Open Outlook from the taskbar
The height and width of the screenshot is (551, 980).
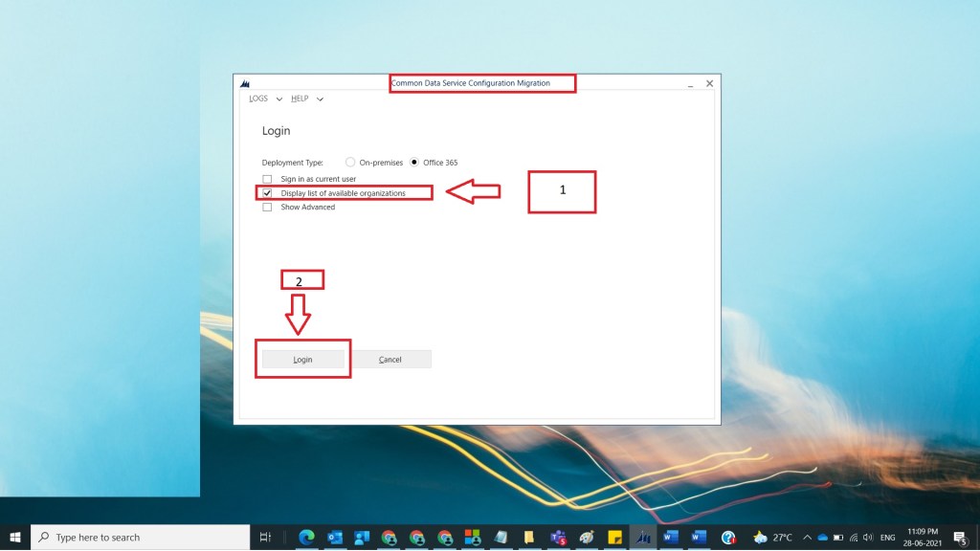pyautogui.click(x=335, y=537)
